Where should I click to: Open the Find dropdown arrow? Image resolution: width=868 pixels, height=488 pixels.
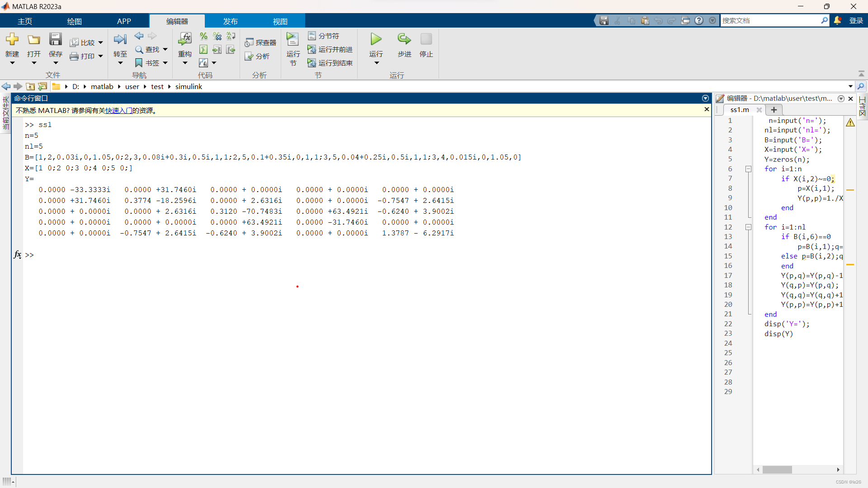pos(165,49)
